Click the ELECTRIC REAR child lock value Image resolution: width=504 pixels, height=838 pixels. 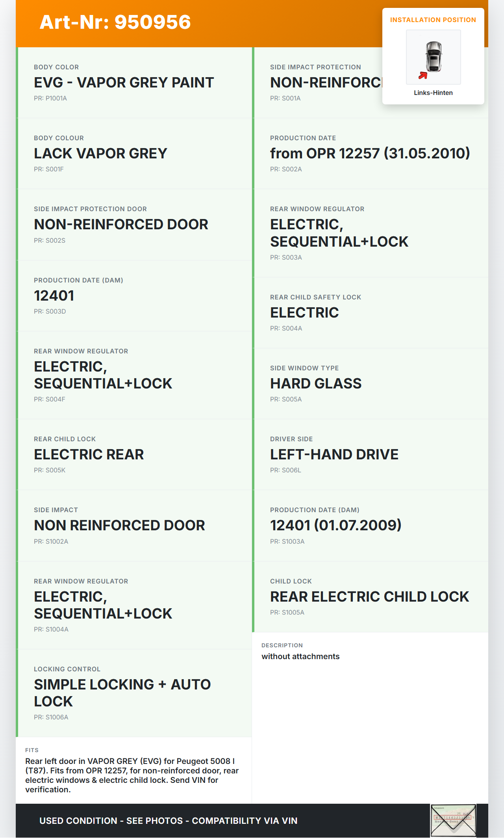point(89,455)
